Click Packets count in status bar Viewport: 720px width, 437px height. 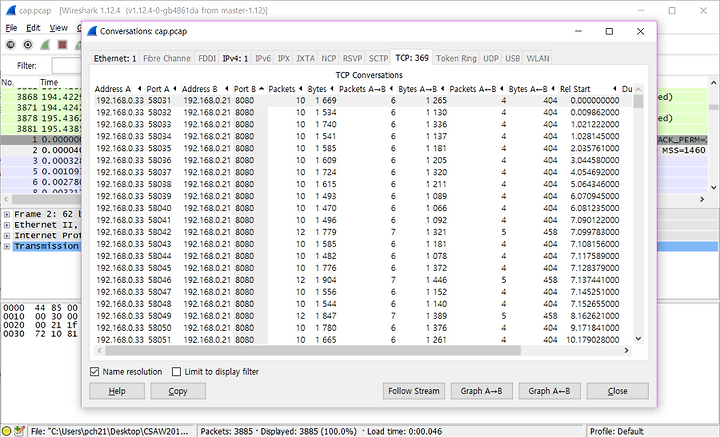click(x=226, y=431)
